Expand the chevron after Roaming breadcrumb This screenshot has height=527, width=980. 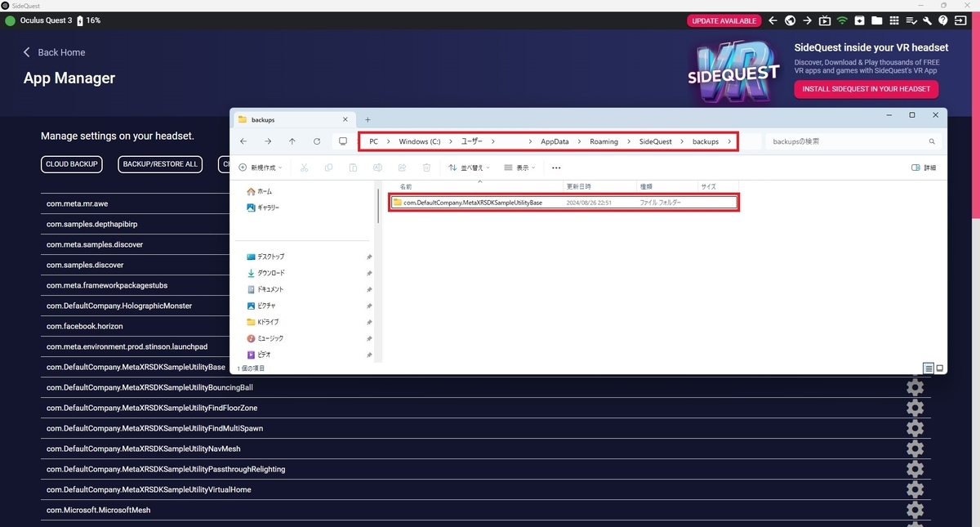[x=629, y=141]
